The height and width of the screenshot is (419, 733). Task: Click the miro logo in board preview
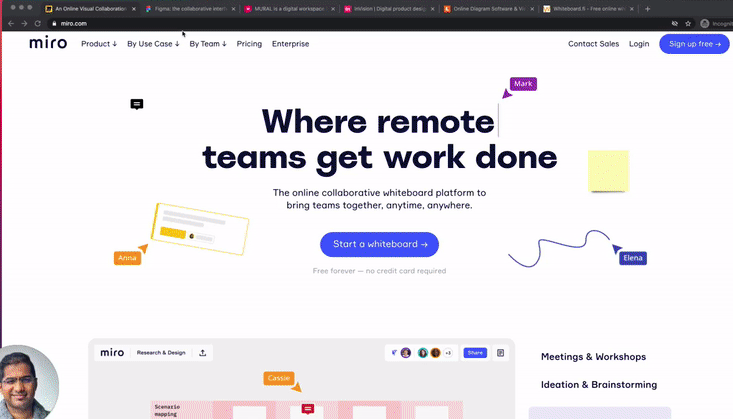[x=112, y=353]
